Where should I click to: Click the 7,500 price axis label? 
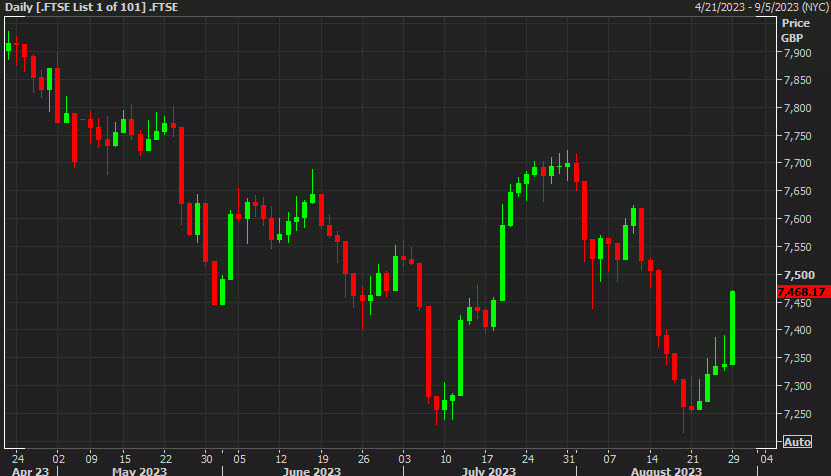(799, 275)
